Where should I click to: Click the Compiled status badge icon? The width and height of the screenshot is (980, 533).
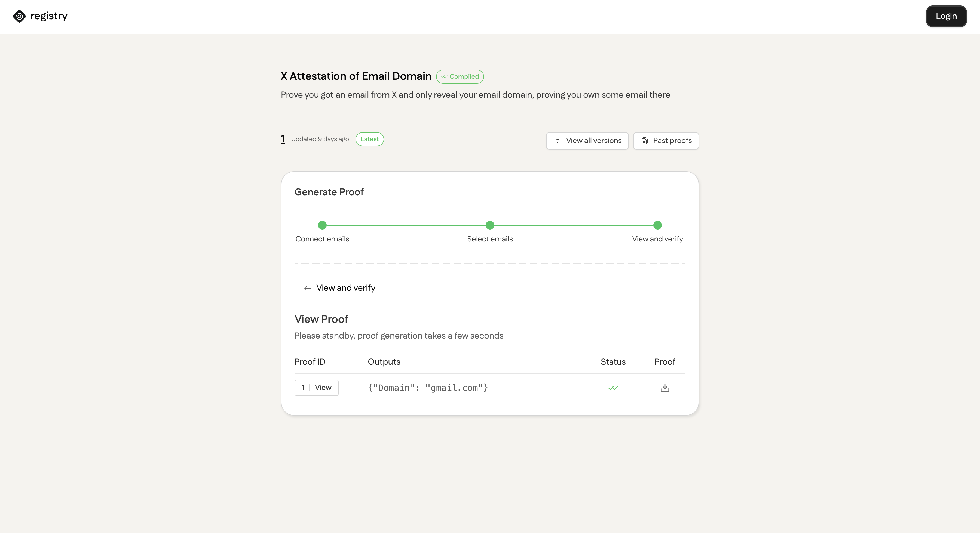click(444, 76)
